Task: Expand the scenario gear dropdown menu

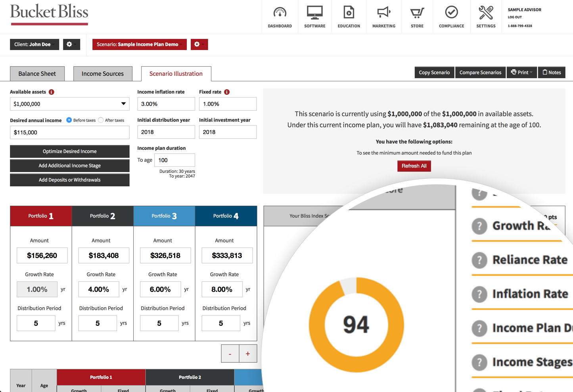Action: click(x=199, y=44)
